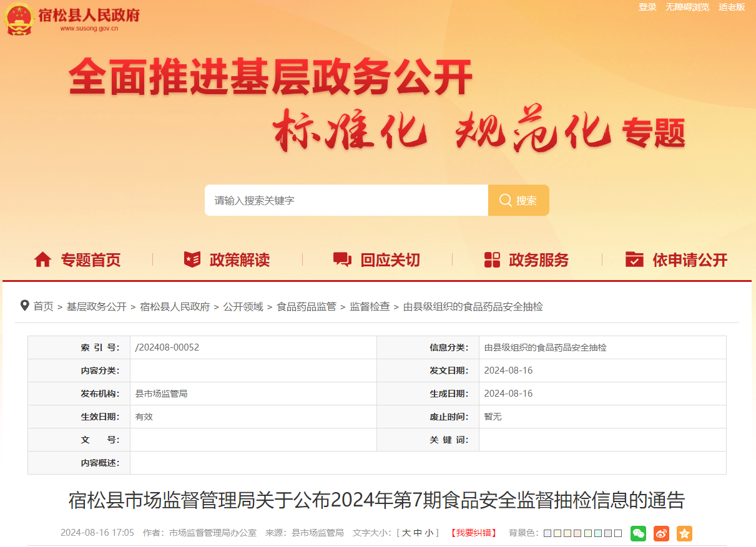Select the last white background color swatch
The height and width of the screenshot is (547, 756).
coord(618,533)
